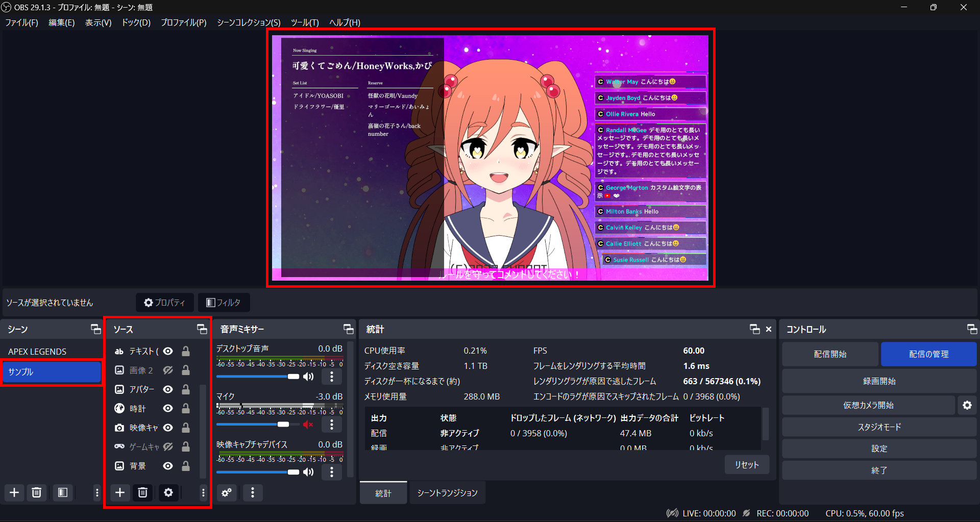Toggle lock on the 時計 source
This screenshot has height=522, width=980.
click(x=186, y=408)
